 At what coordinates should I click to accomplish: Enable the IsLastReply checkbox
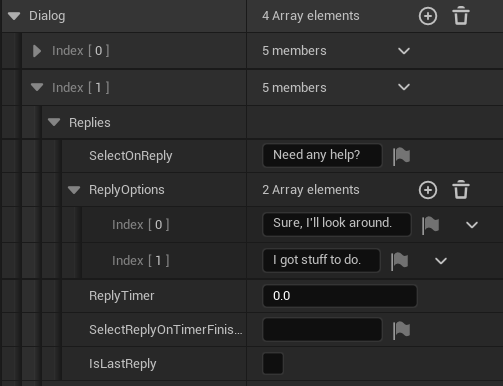[x=273, y=363]
